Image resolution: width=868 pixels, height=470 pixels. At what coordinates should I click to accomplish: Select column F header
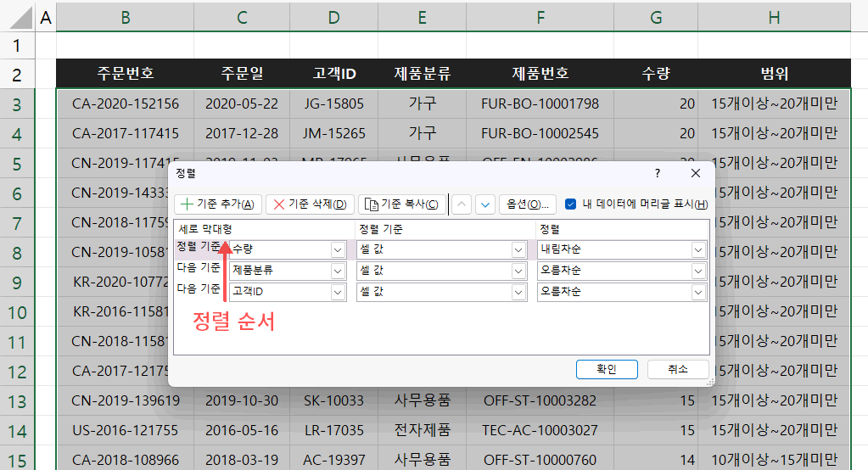pos(540,18)
